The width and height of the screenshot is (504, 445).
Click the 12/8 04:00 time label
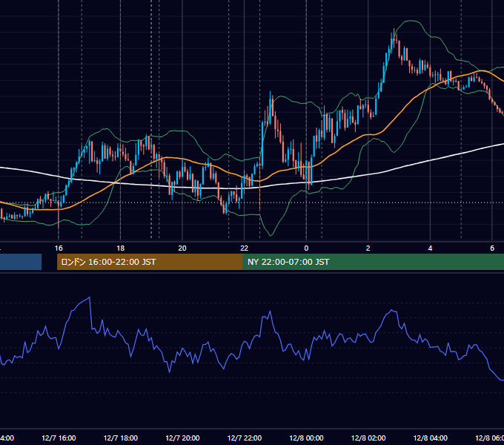pos(431,438)
